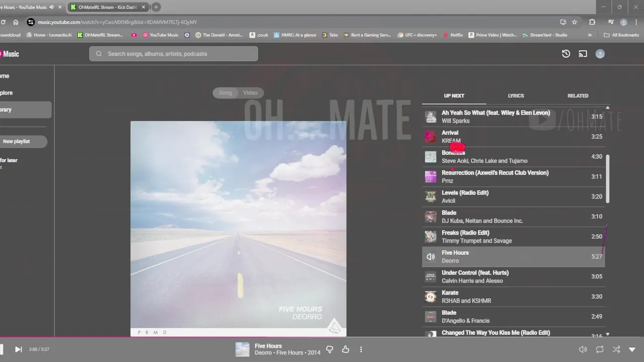Play Karate by R3HAB and KSHMR
This screenshot has width=644, height=362.
[513, 297]
